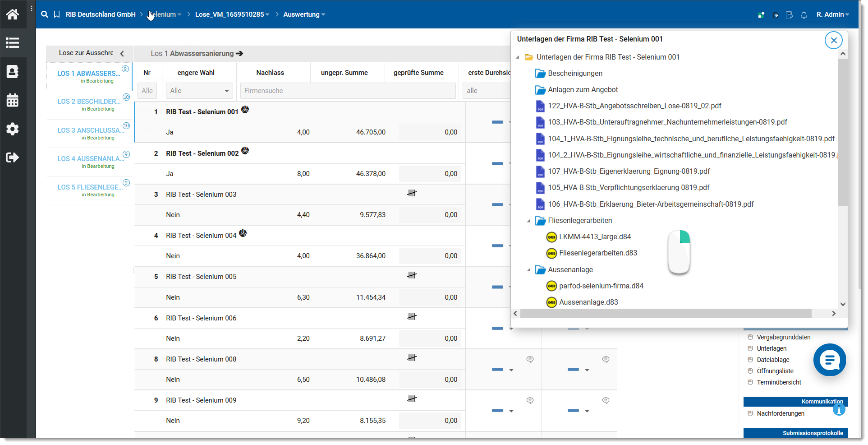Click the Firmensuche search field
This screenshot has width=868, height=445.
[x=348, y=91]
